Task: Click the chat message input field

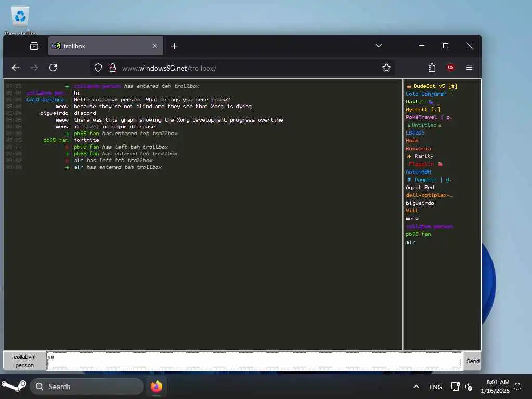Action: coord(254,361)
